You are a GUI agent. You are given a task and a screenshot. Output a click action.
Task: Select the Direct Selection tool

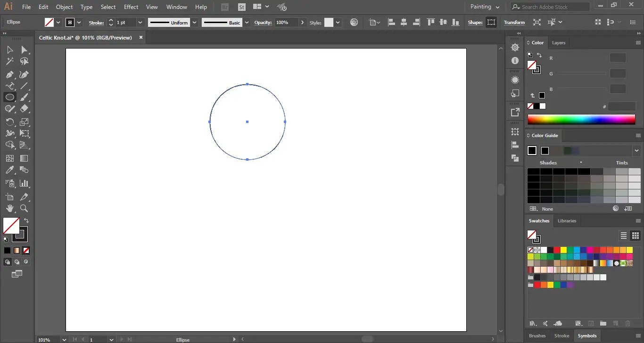point(24,49)
